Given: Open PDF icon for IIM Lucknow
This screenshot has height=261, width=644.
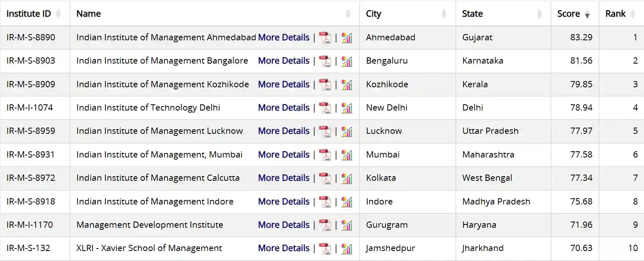Looking at the screenshot, I should click(x=325, y=131).
